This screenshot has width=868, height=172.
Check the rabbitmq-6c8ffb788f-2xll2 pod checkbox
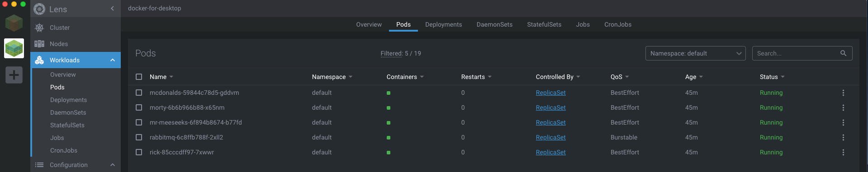139,137
